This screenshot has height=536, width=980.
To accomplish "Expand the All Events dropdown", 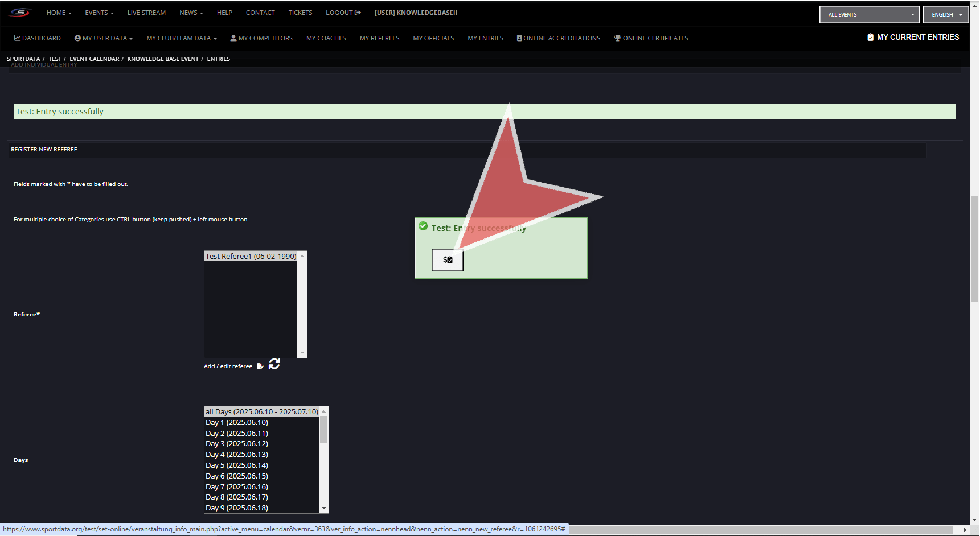I will click(x=868, y=15).
